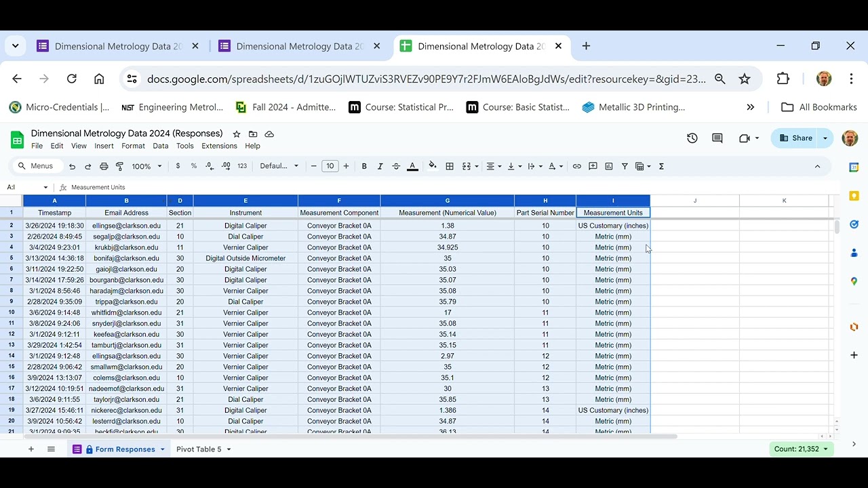The height and width of the screenshot is (488, 868).
Task: Open zoom level 100% dropdown
Action: pos(147,166)
